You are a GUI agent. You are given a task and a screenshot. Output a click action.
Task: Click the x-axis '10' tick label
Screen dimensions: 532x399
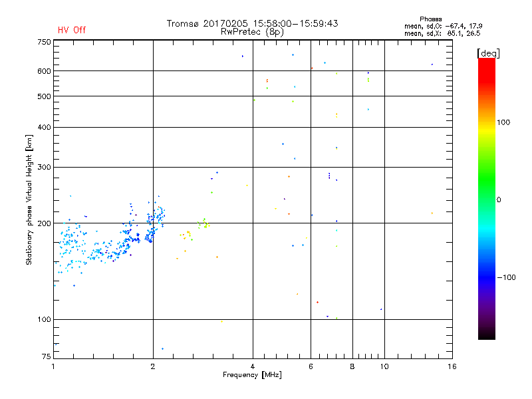384,366
